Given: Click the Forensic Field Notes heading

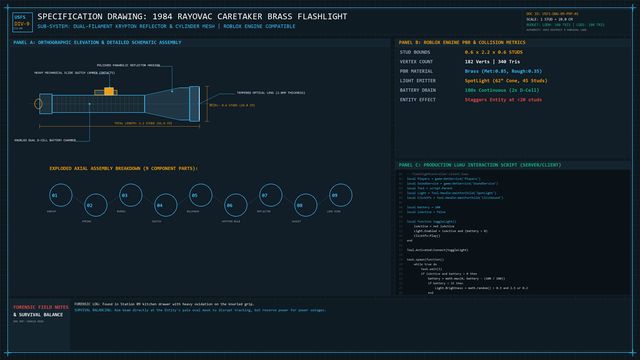Looking at the screenshot, I should [41, 307].
